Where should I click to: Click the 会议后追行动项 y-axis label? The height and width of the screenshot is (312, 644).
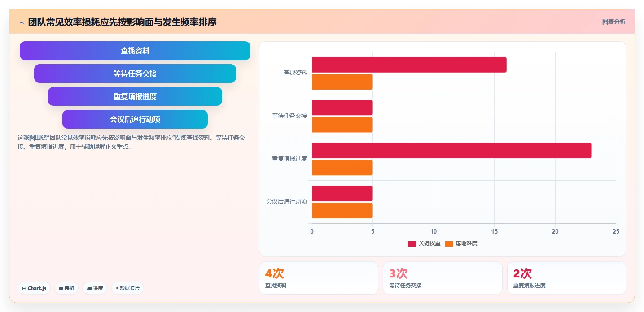287,202
